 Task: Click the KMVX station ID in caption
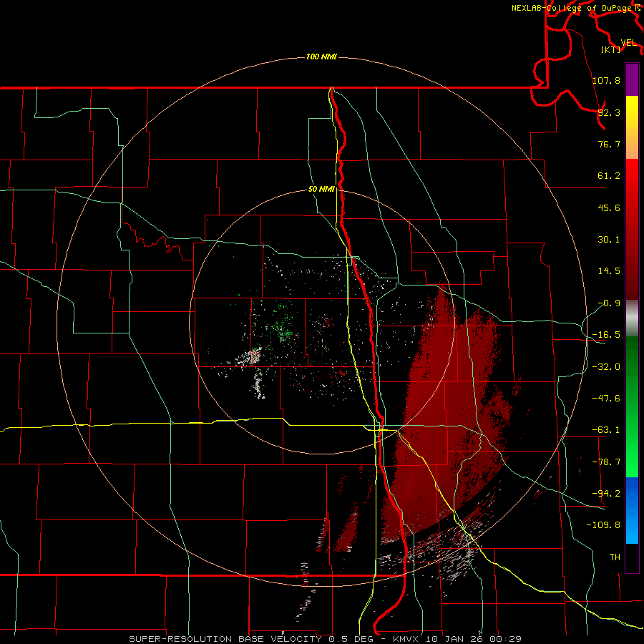pyautogui.click(x=407, y=639)
